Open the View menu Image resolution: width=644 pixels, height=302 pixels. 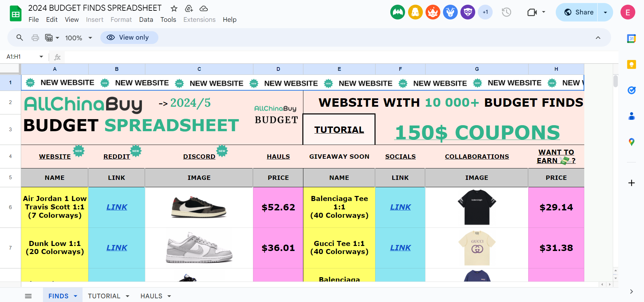pyautogui.click(x=72, y=20)
